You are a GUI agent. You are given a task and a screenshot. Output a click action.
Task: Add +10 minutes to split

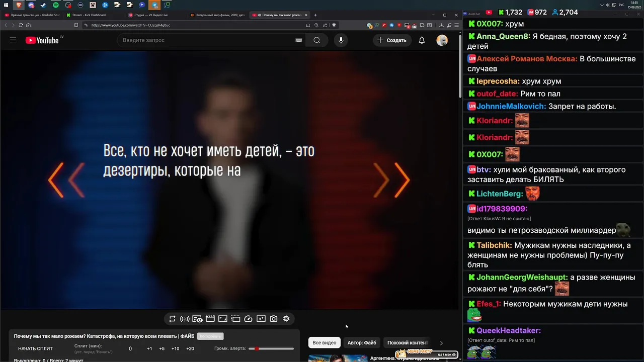pyautogui.click(x=175, y=348)
